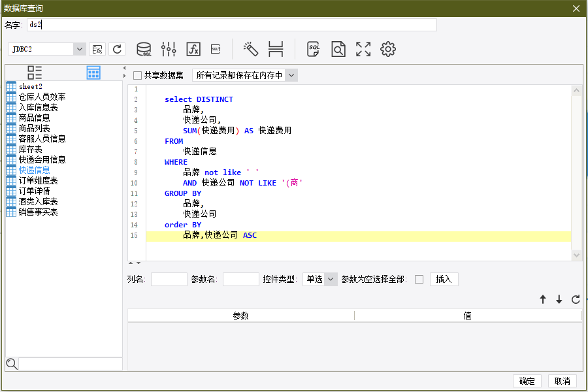Confirm with the 确定 button

(x=527, y=381)
